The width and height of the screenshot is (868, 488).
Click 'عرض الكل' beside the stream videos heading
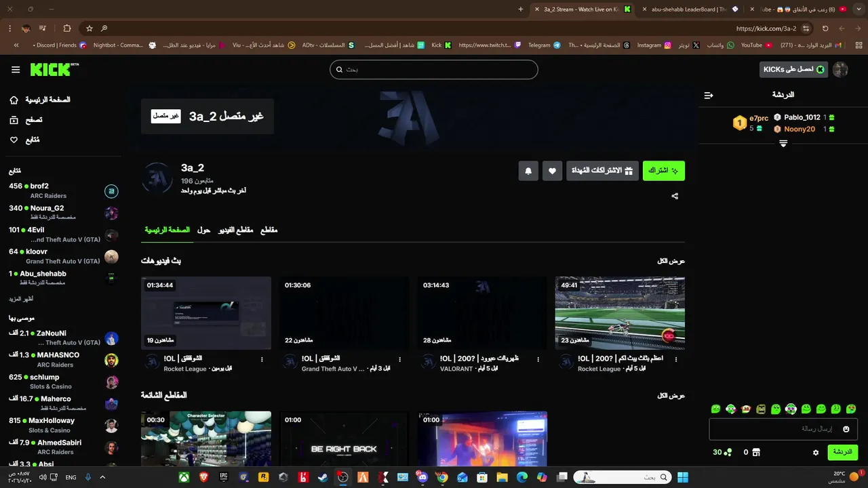click(671, 261)
